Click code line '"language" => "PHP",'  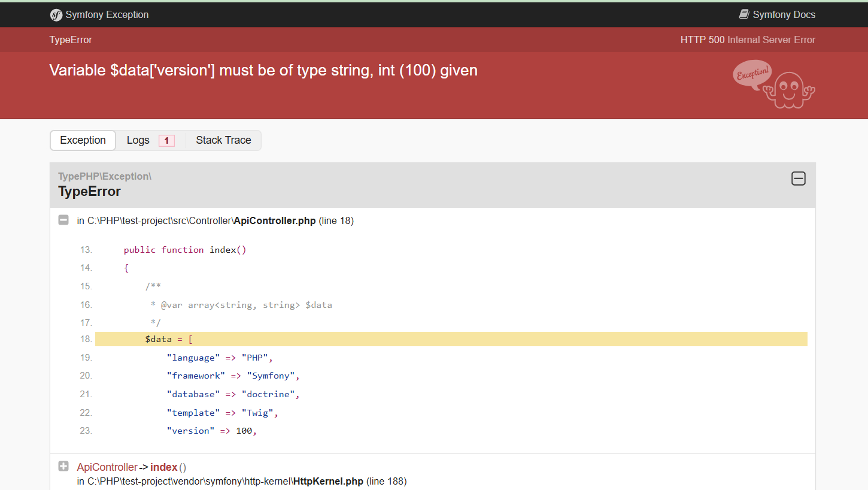click(x=220, y=358)
